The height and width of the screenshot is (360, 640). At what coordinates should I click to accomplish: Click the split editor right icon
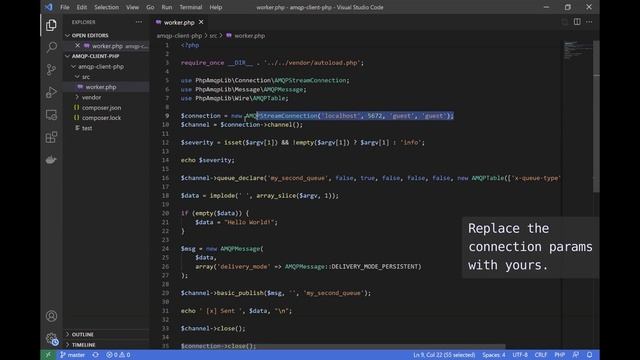click(x=577, y=22)
